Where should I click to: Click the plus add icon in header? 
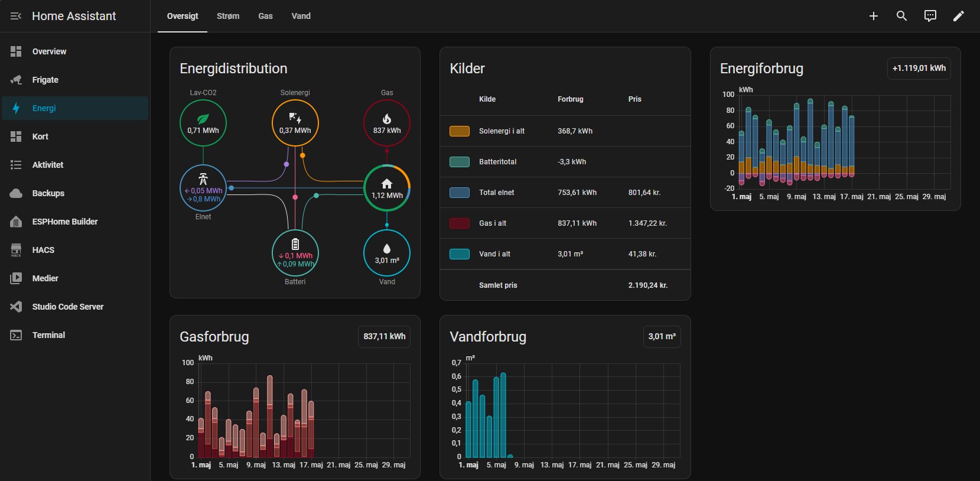click(x=874, y=16)
